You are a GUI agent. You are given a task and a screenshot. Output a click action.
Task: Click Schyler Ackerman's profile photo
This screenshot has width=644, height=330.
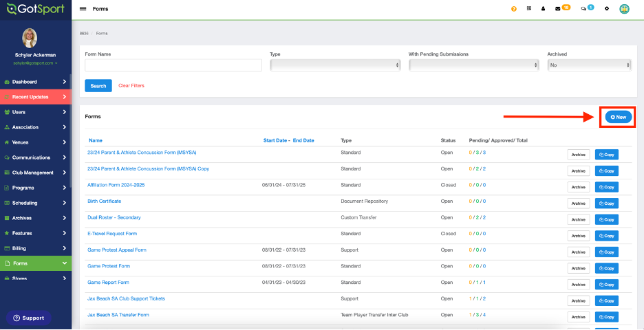[30, 38]
